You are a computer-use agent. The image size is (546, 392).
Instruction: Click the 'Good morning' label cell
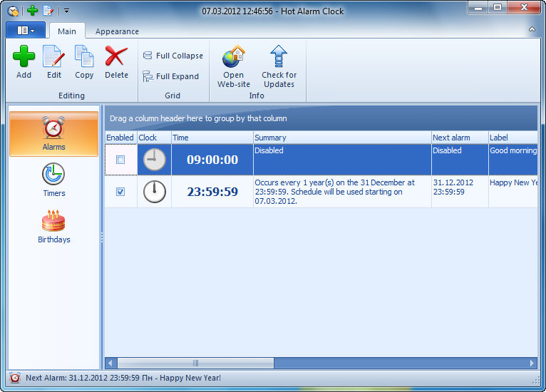tap(513, 160)
